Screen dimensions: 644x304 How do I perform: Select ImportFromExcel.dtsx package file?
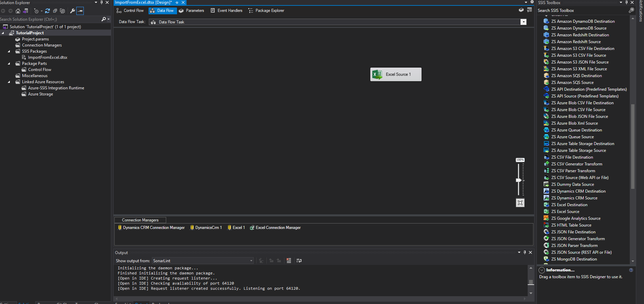click(x=47, y=57)
